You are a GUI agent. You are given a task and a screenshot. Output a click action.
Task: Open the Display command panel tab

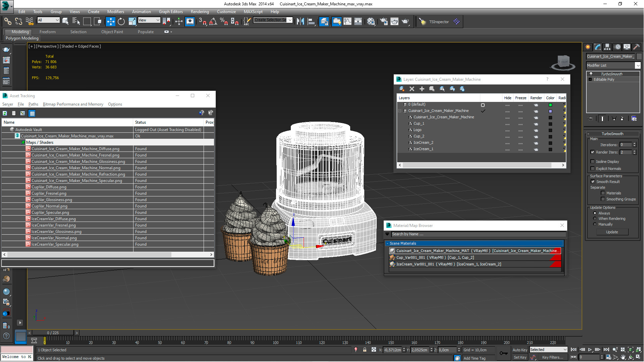click(627, 47)
